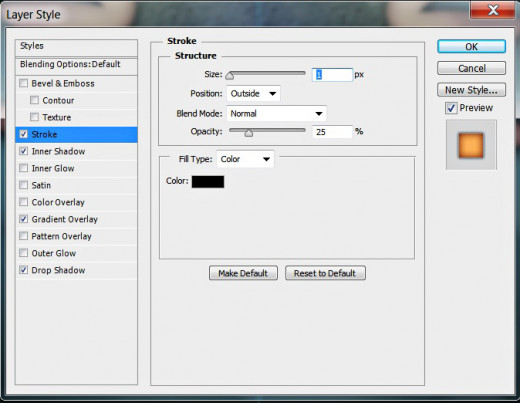Tick the Contour checkbox
This screenshot has width=520, height=403.
point(34,100)
